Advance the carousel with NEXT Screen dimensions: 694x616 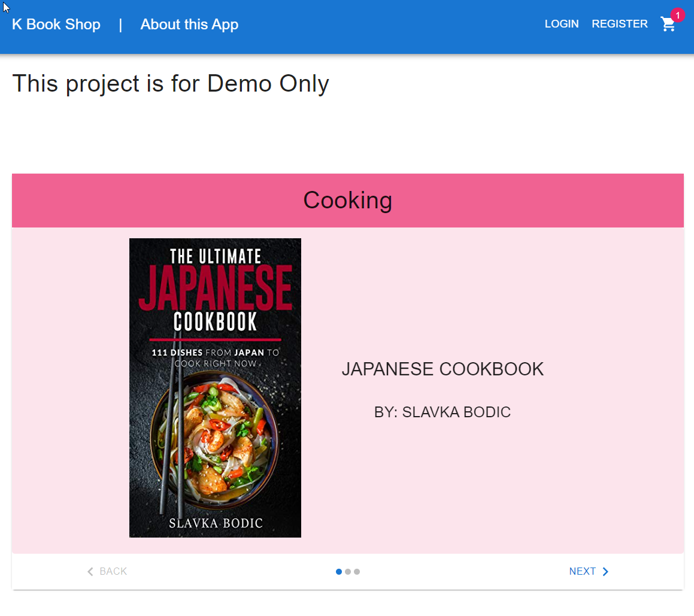pyautogui.click(x=583, y=571)
